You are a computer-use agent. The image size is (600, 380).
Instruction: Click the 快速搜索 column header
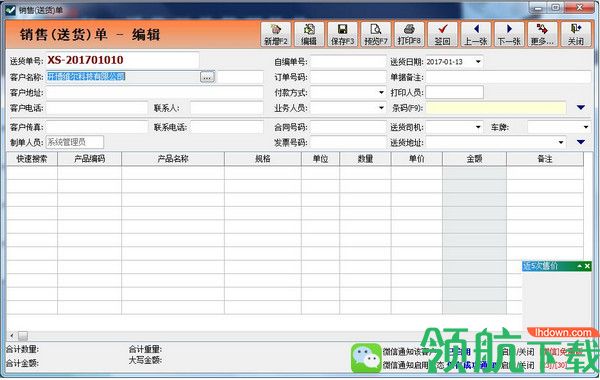32,159
